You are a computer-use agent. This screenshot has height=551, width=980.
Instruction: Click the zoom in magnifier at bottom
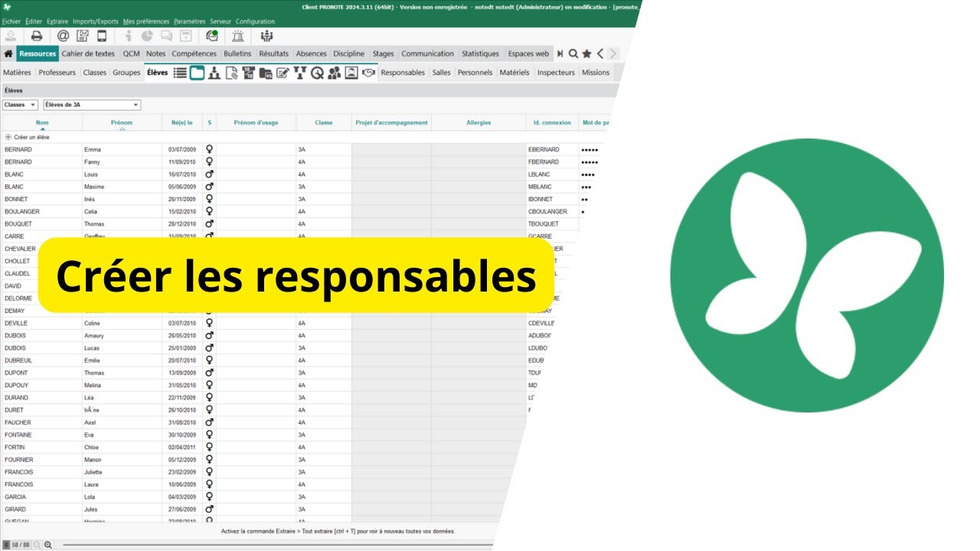(48, 545)
